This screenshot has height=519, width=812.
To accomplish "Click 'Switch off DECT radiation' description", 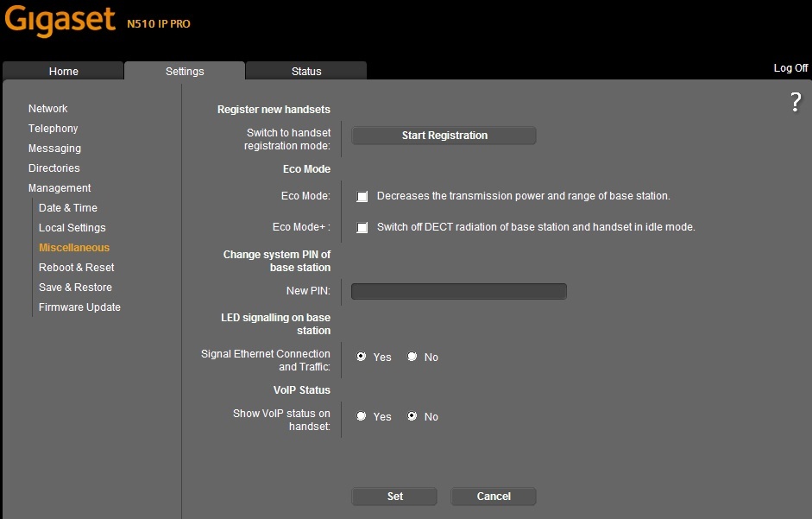I will (x=536, y=227).
